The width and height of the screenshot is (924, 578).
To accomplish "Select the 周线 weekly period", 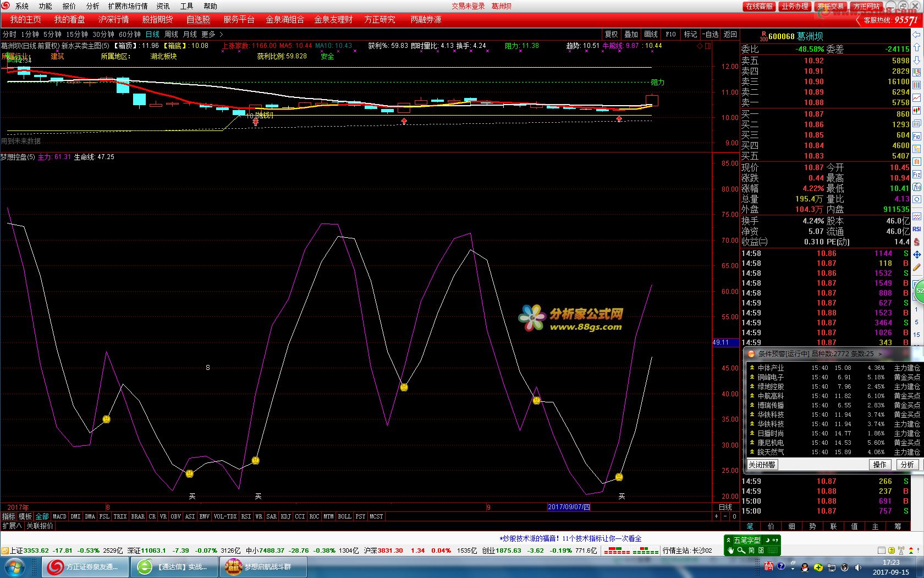I will [172, 34].
